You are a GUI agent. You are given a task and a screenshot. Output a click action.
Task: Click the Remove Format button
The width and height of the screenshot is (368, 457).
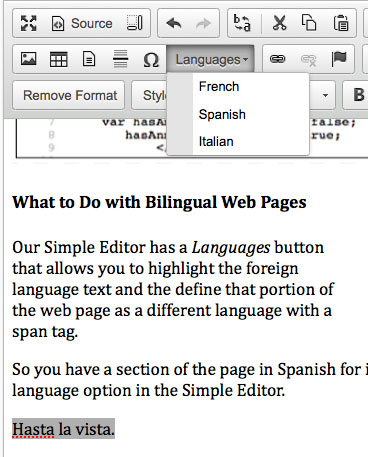tap(69, 95)
